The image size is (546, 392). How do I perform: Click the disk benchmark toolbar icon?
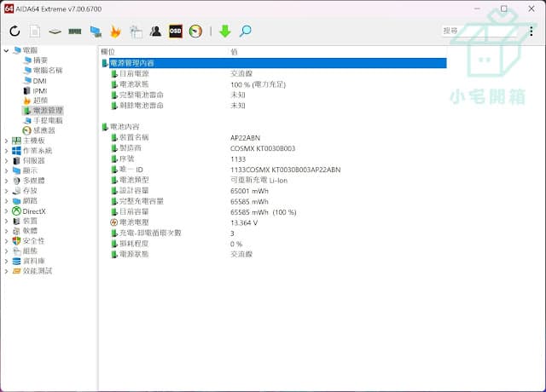click(x=55, y=32)
